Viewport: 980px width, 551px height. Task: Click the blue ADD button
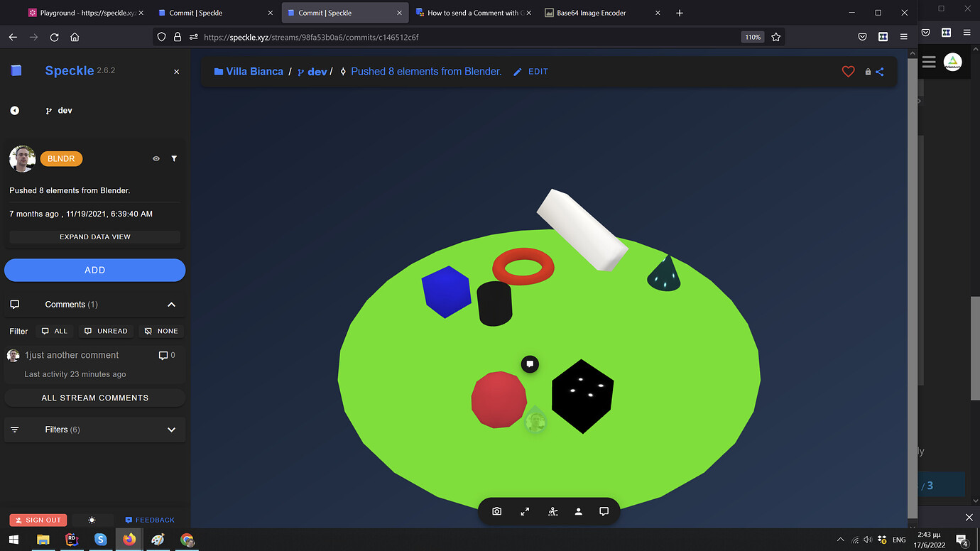click(95, 270)
